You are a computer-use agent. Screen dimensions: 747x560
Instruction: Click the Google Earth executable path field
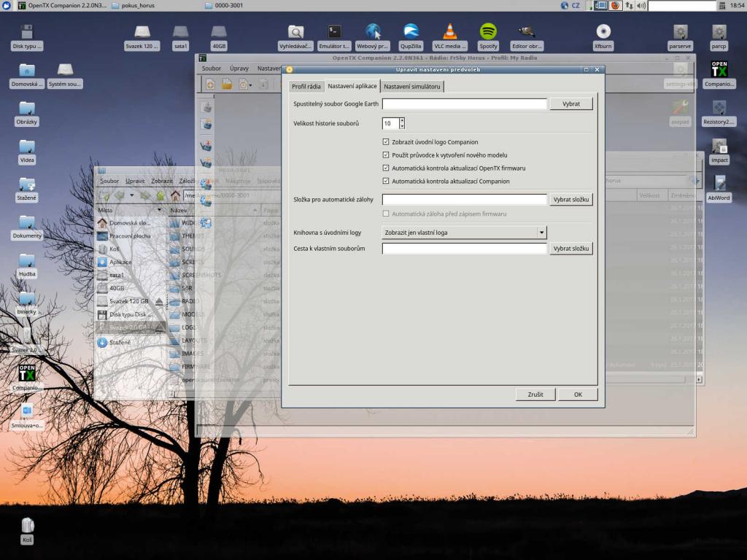464,104
